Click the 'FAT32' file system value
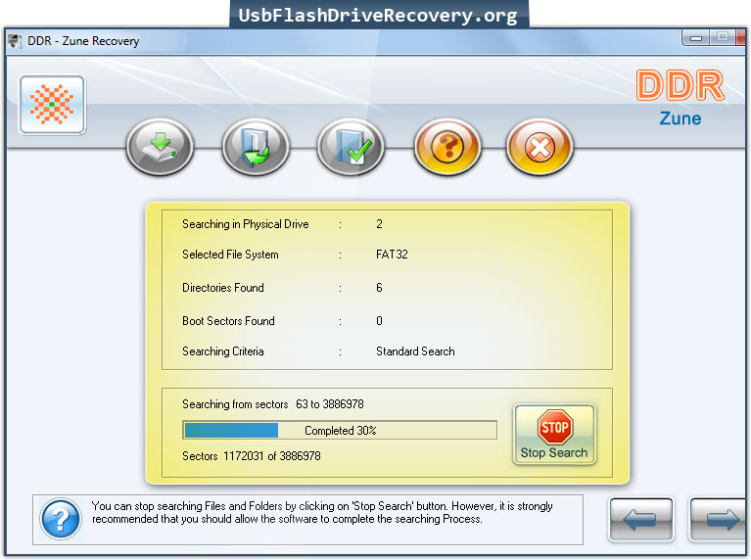751x560 pixels. pyautogui.click(x=392, y=255)
